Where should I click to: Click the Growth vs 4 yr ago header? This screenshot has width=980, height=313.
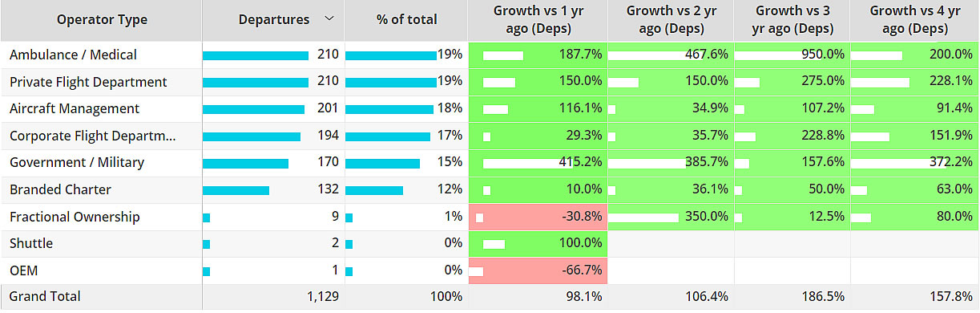[x=914, y=20]
